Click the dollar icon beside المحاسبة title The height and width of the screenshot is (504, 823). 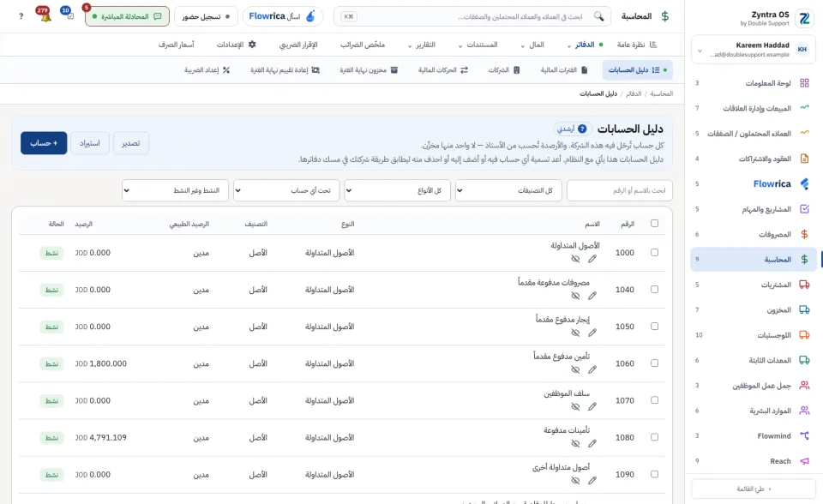coord(665,16)
